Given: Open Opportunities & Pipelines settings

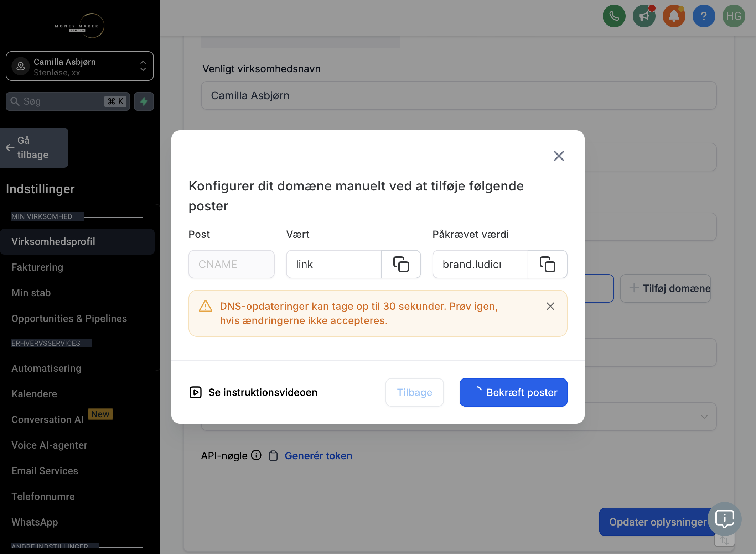Looking at the screenshot, I should coord(69,319).
